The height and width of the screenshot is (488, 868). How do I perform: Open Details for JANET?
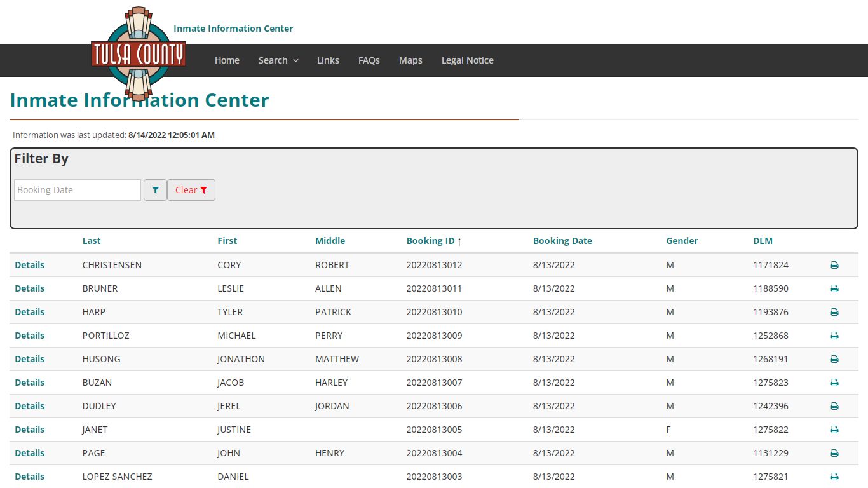point(30,430)
